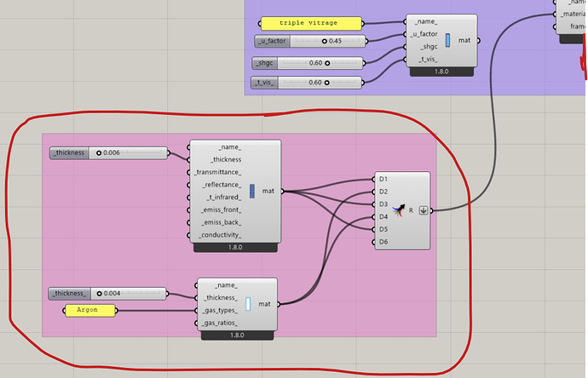Click the 1.8.0 version label under the u_factor window material component
This screenshot has width=588, height=378.
pyautogui.click(x=441, y=72)
